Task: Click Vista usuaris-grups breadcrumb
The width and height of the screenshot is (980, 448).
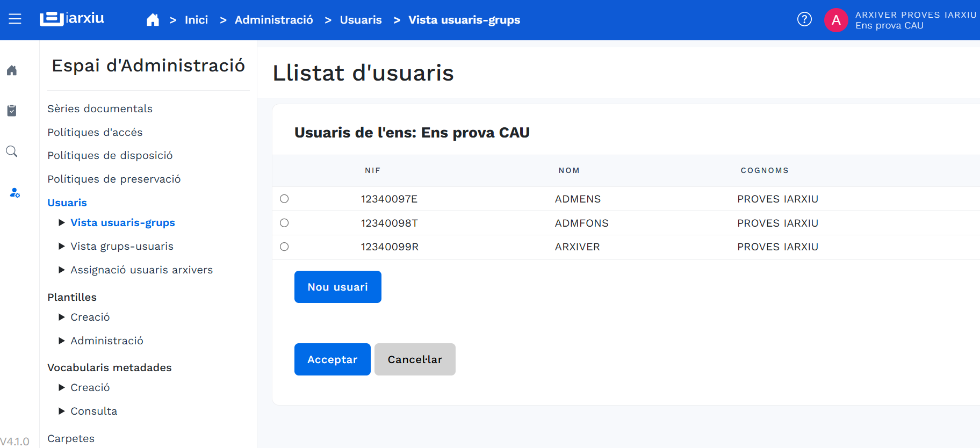Action: [x=464, y=20]
